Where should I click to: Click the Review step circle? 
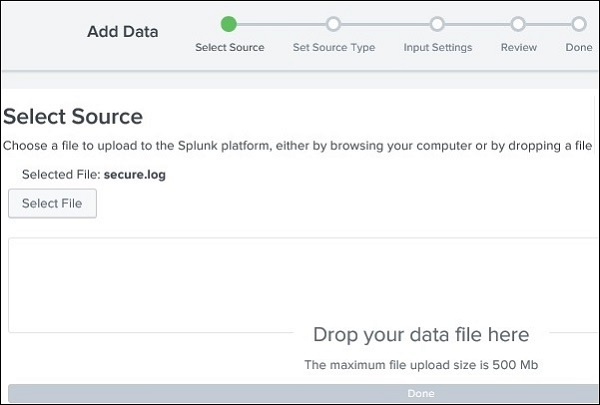518,23
